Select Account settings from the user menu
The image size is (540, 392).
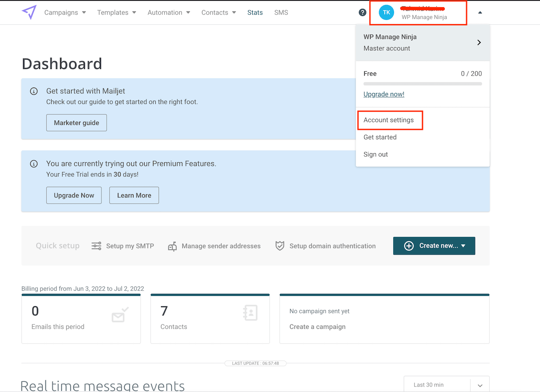pyautogui.click(x=389, y=120)
